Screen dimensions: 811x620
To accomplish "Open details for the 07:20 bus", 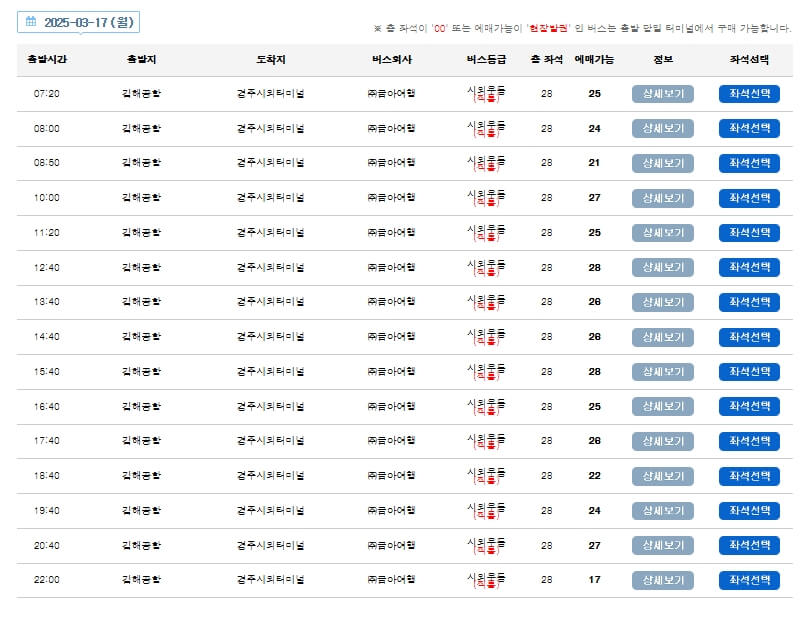I will point(663,94).
